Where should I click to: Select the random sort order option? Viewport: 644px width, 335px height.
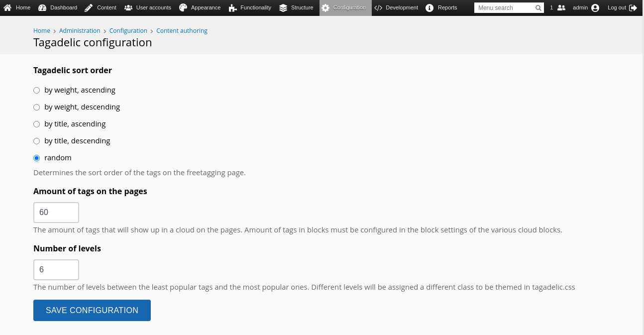(36, 158)
